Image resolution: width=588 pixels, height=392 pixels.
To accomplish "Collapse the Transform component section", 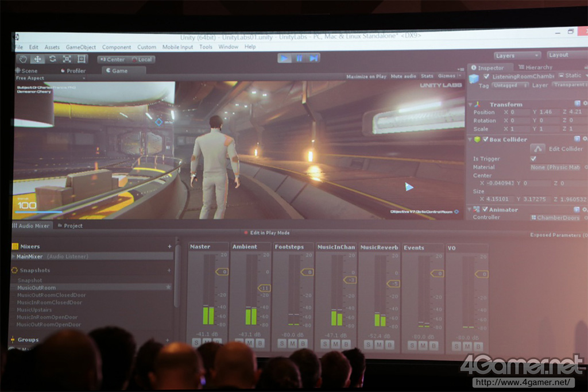I will 471,105.
